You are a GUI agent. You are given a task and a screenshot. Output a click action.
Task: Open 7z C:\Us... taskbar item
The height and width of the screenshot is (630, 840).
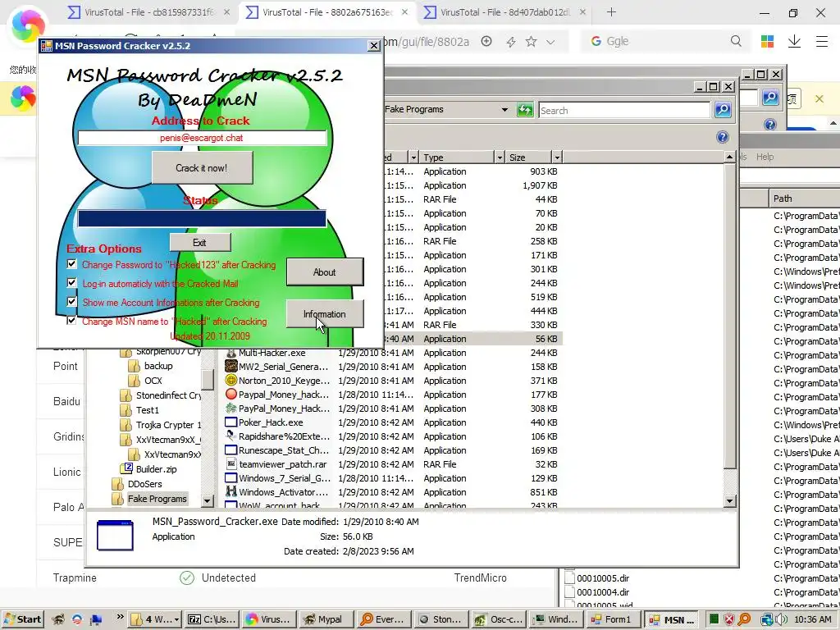tap(212, 619)
